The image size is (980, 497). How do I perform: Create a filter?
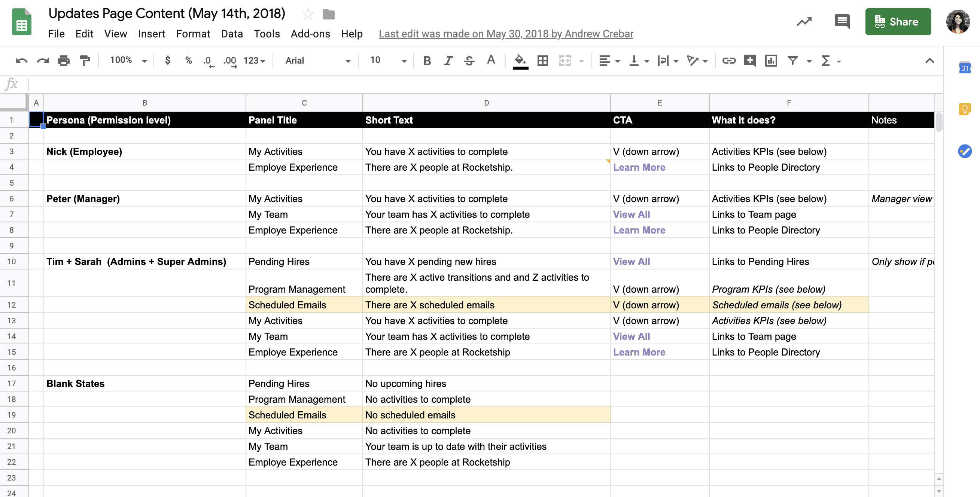coord(792,61)
